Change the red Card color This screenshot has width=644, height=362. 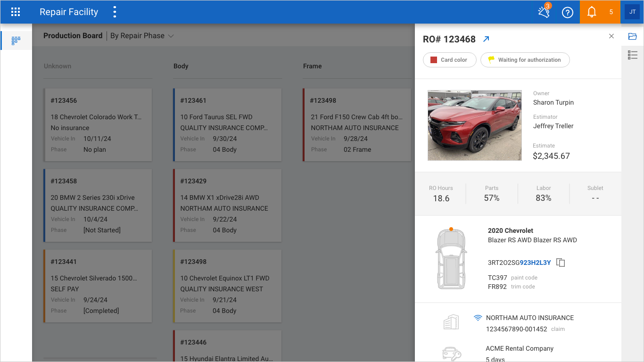click(450, 60)
